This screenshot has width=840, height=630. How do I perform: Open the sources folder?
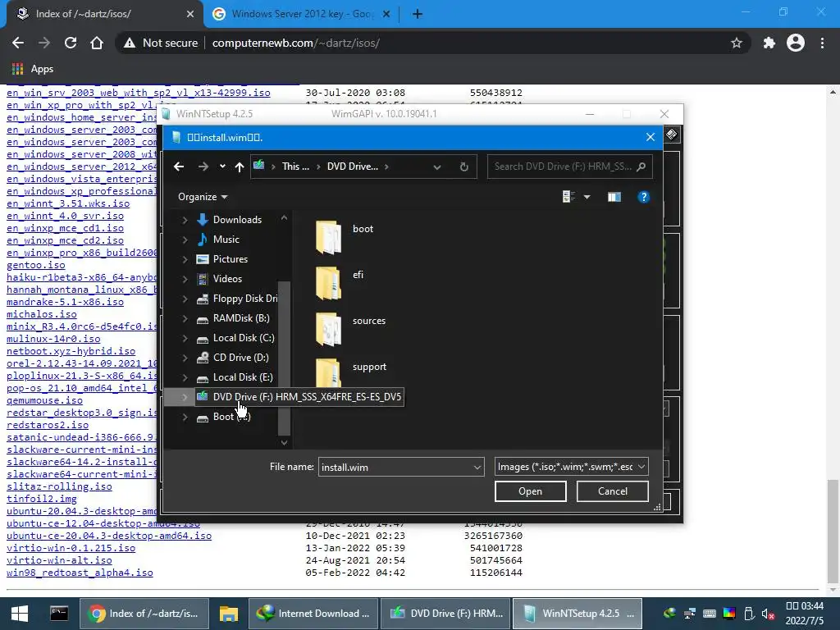click(350, 328)
